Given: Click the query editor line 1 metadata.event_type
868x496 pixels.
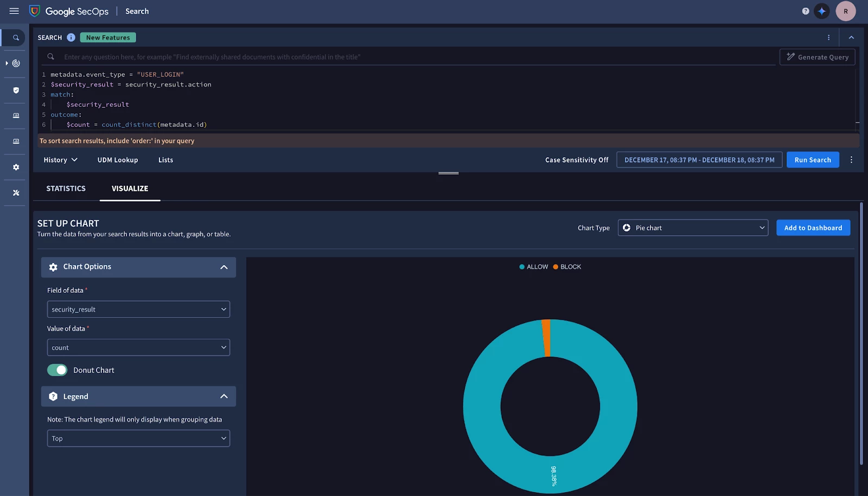Looking at the screenshot, I should pos(117,74).
